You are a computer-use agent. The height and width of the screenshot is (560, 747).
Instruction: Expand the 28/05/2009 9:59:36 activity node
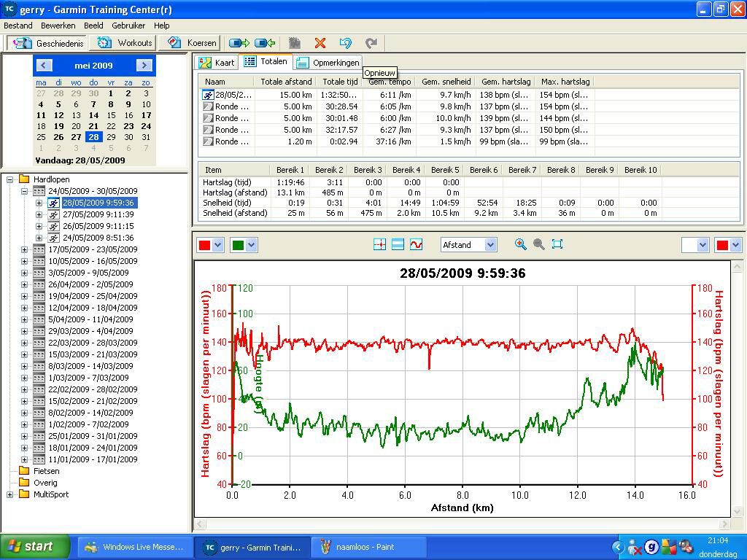pos(39,203)
